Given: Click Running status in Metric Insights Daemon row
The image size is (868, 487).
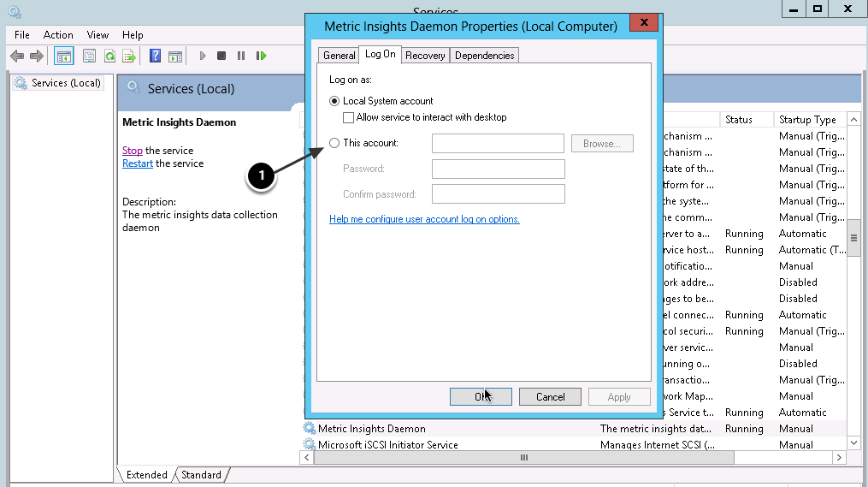Looking at the screenshot, I should [x=744, y=428].
